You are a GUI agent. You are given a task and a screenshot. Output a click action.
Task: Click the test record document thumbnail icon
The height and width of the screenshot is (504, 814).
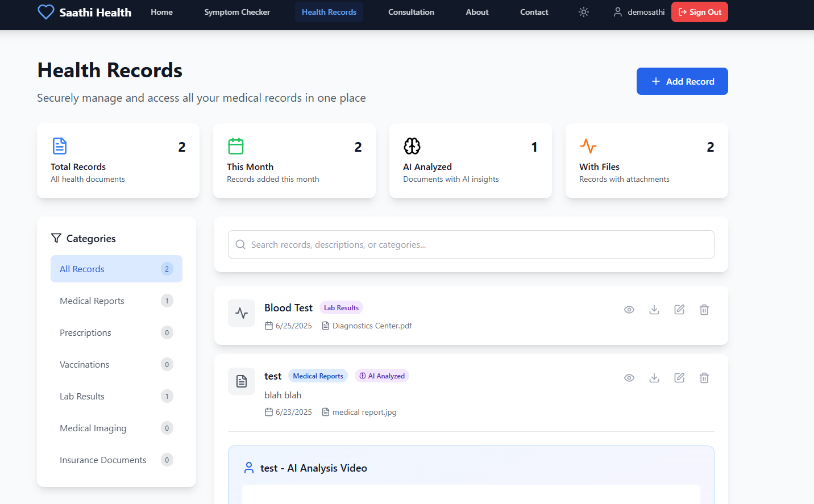pyautogui.click(x=242, y=381)
